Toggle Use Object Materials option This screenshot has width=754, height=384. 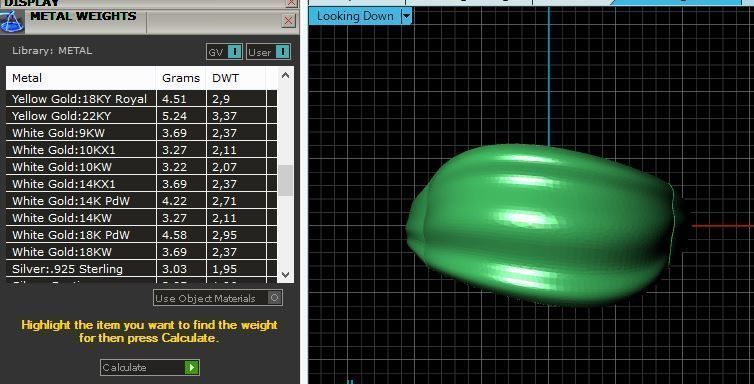click(x=218, y=298)
